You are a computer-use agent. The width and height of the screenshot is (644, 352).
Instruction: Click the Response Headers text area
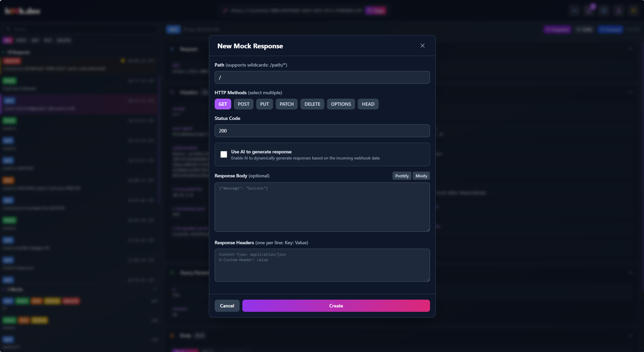322,265
